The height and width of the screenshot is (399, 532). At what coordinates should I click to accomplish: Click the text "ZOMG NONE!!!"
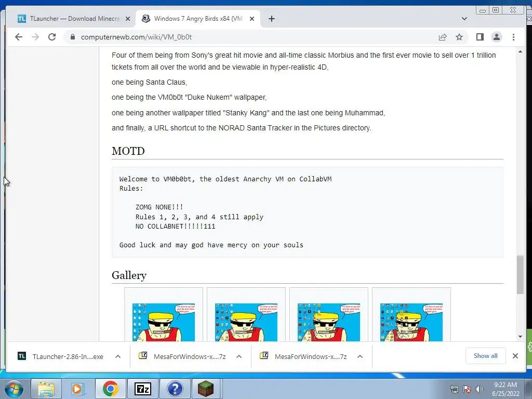click(x=159, y=207)
